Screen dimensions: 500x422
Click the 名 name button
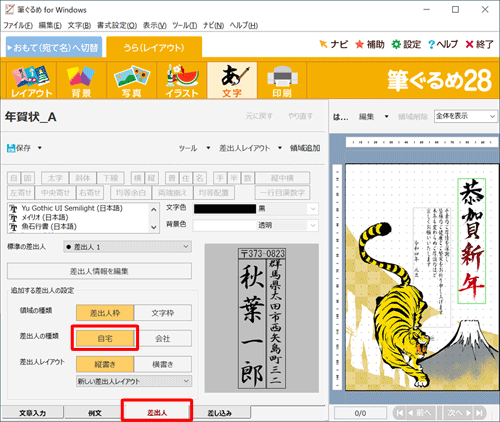(200, 178)
